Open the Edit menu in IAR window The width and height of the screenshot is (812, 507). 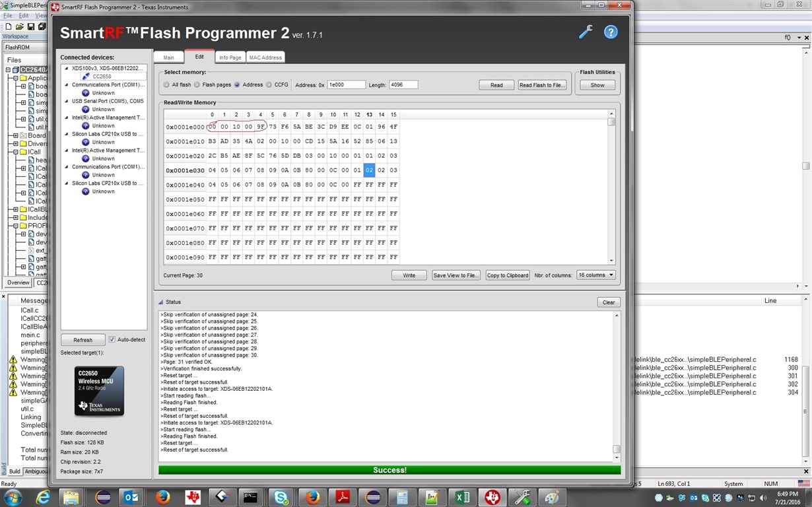pos(24,15)
